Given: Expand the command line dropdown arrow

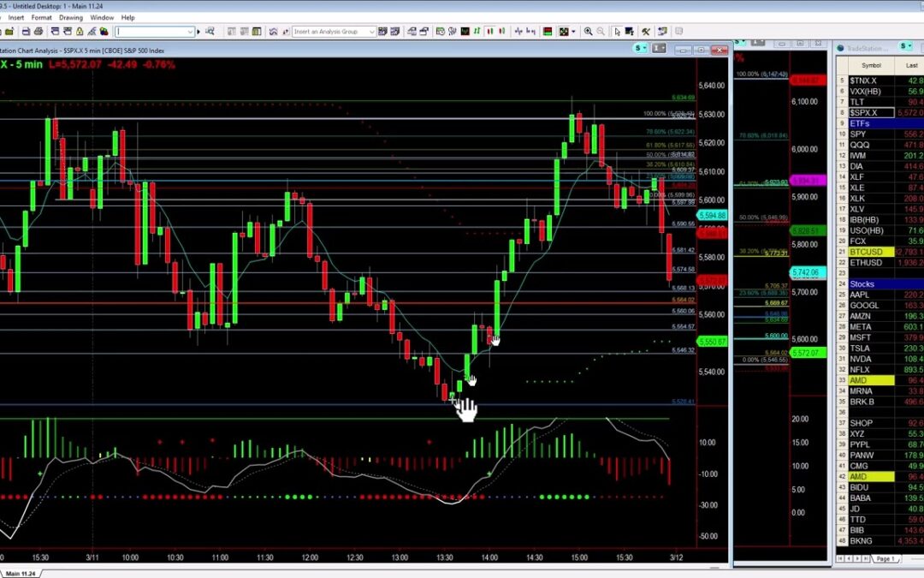Looking at the screenshot, I should pos(190,32).
